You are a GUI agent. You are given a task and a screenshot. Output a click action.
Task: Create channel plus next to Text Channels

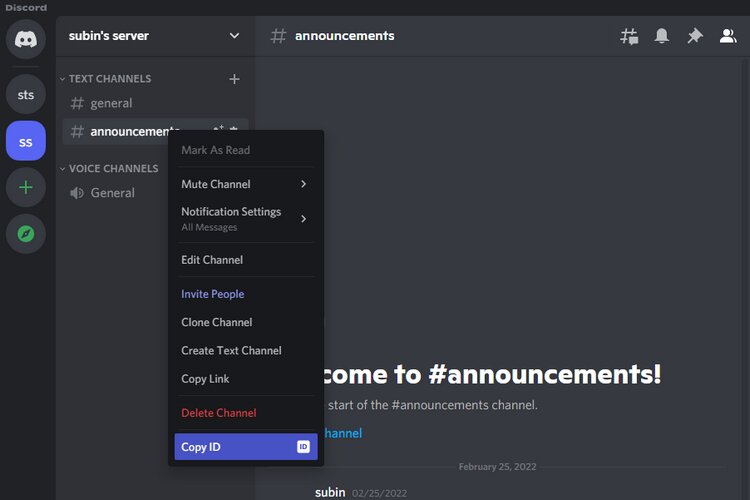234,79
